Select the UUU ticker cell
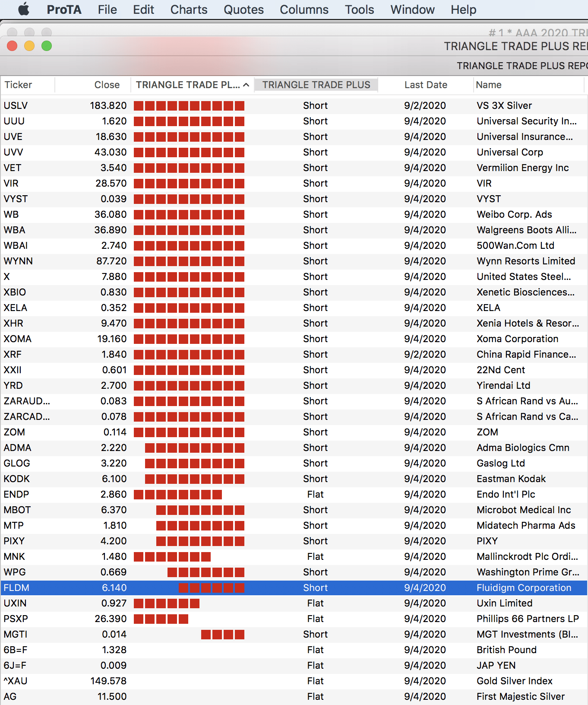588x705 pixels. pos(14,121)
